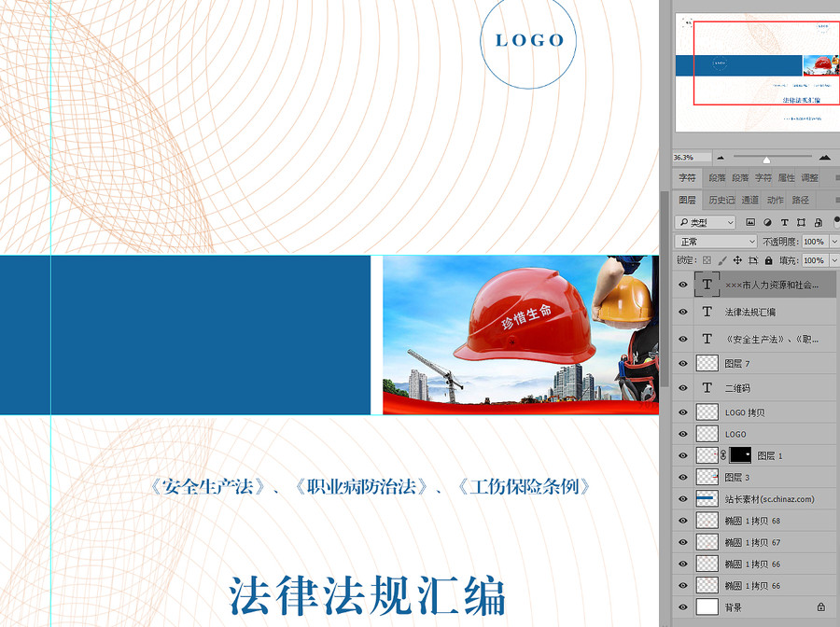
Task: Click the 不透明度 100% value field
Action: click(x=816, y=242)
